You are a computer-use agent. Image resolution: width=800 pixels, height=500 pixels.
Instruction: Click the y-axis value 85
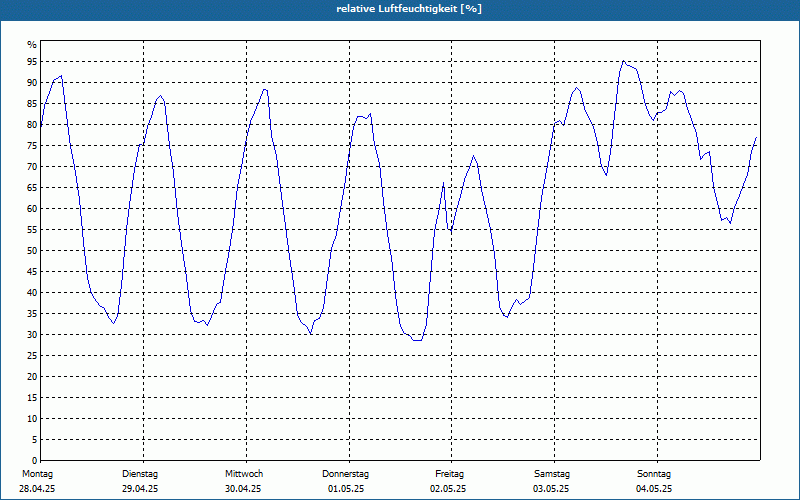pyautogui.click(x=32, y=104)
